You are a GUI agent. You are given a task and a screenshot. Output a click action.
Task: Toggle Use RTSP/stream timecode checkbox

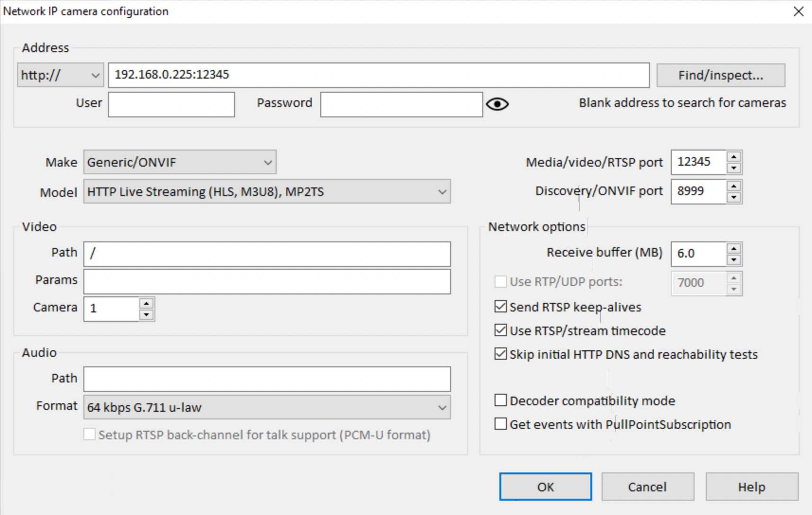[x=501, y=330]
